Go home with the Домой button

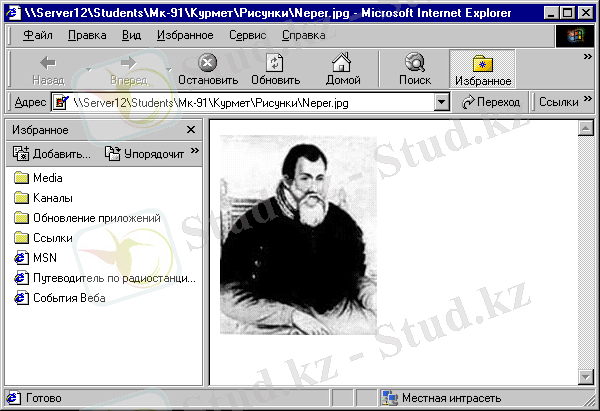tap(343, 70)
